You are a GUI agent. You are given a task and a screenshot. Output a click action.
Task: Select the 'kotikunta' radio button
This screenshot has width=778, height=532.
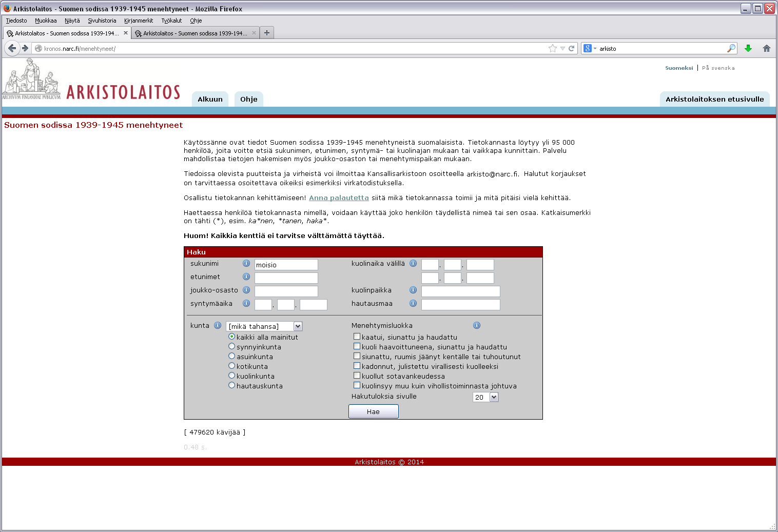(232, 366)
